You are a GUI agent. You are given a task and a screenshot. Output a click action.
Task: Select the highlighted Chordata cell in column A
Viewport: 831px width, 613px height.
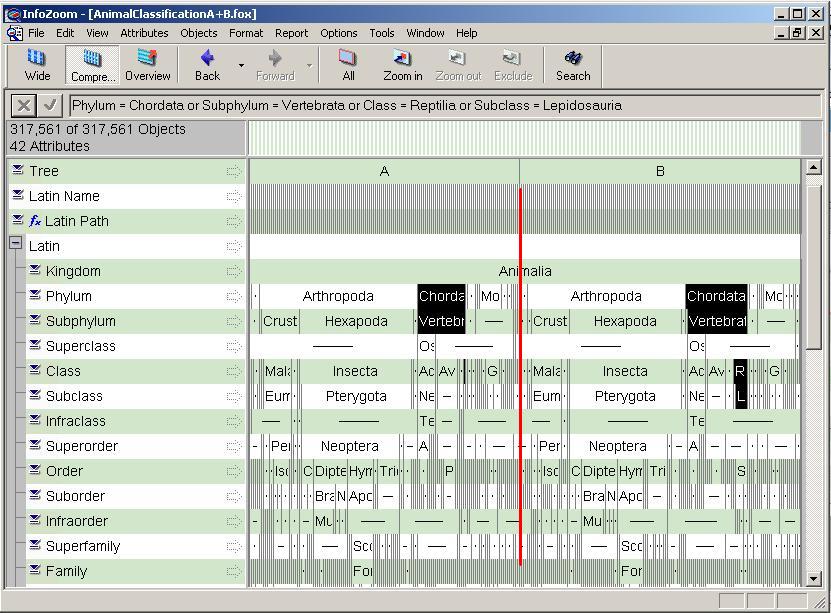[x=441, y=296]
